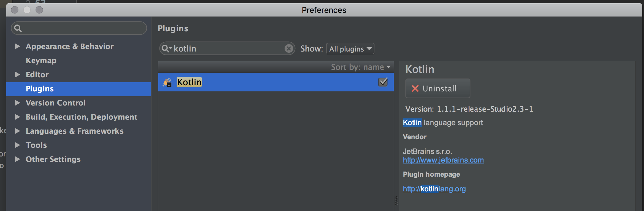
Task: Expand the Other Settings arrow
Action: point(17,159)
